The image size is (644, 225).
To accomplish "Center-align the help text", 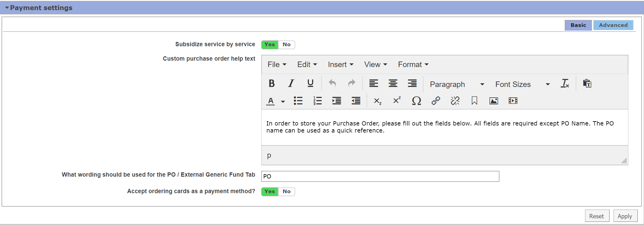I will (x=393, y=84).
